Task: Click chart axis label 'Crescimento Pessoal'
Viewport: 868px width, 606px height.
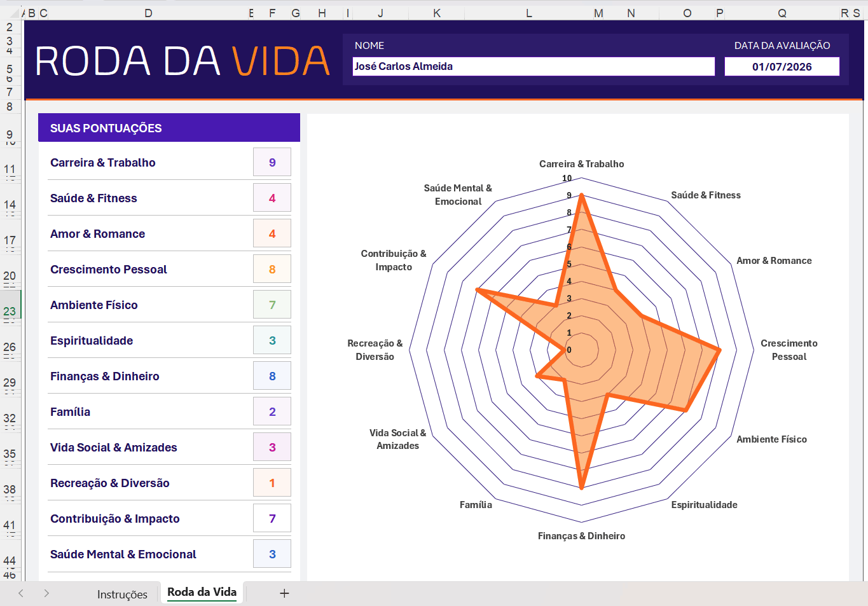Action: 789,350
